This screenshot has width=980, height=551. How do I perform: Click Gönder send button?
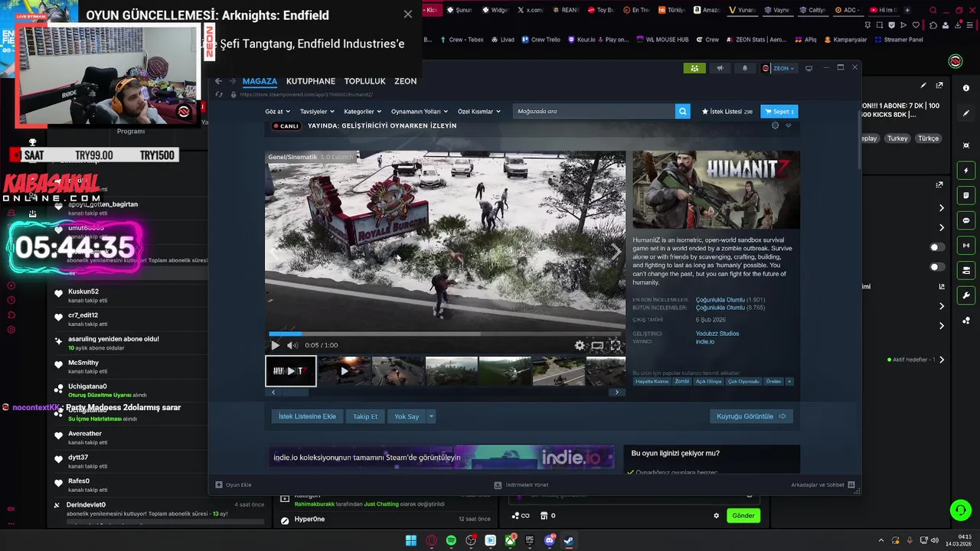pos(743,516)
